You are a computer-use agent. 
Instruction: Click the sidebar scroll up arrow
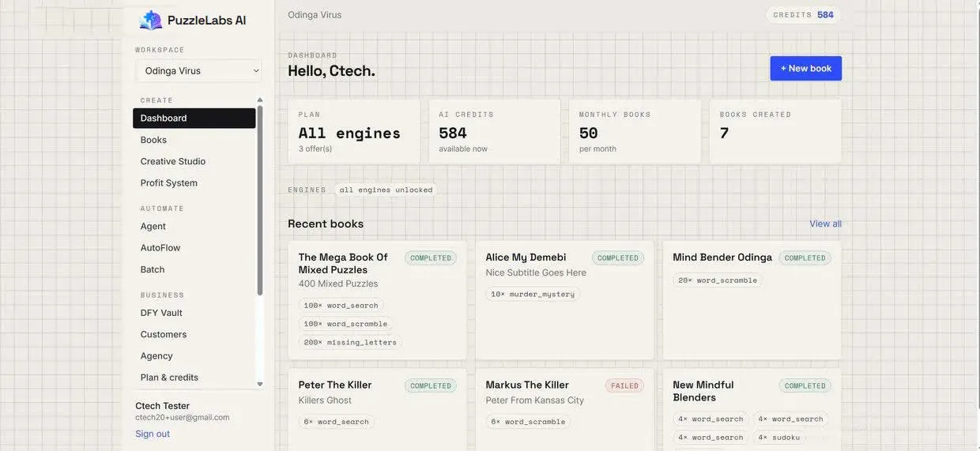[260, 100]
